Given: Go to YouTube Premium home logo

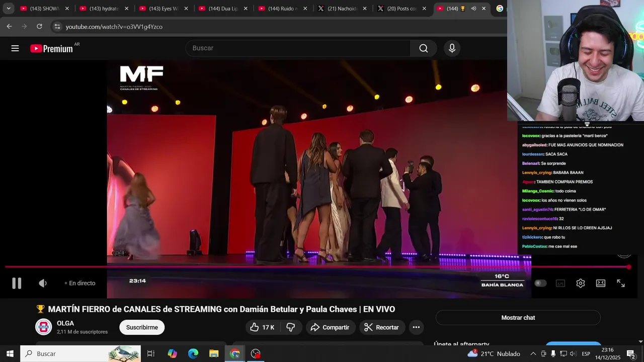Looking at the screenshot, I should 51,48.
